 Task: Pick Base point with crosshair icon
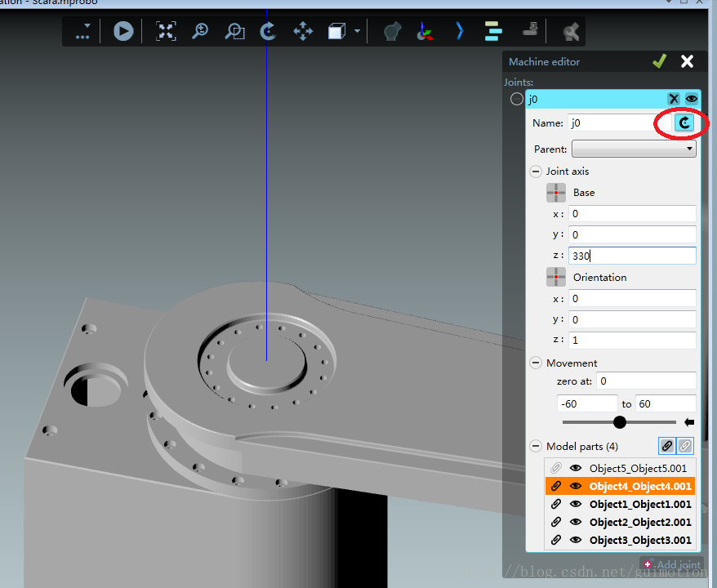pyautogui.click(x=556, y=193)
